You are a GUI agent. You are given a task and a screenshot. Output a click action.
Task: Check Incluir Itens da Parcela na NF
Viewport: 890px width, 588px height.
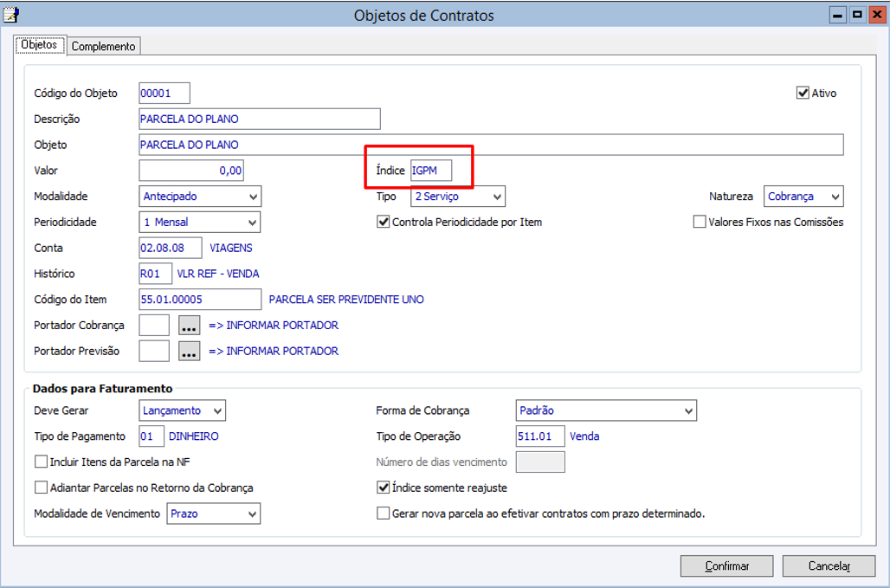click(x=42, y=462)
